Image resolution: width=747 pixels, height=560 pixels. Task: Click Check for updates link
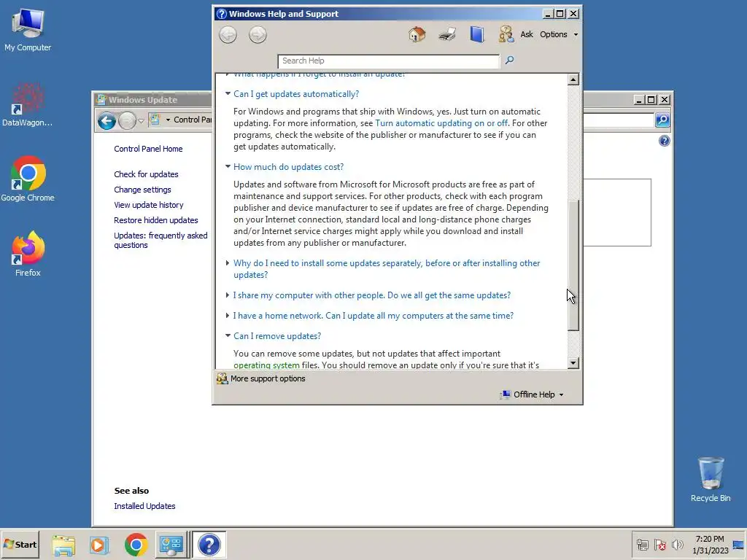tap(146, 174)
